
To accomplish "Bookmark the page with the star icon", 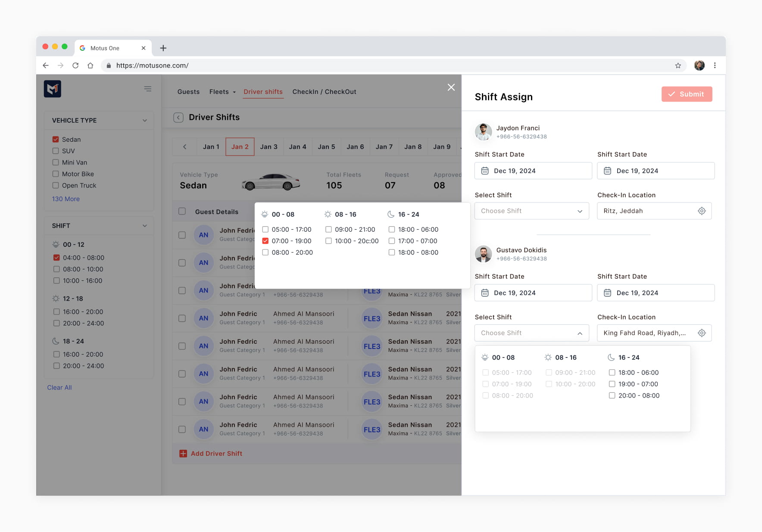I will coord(678,65).
